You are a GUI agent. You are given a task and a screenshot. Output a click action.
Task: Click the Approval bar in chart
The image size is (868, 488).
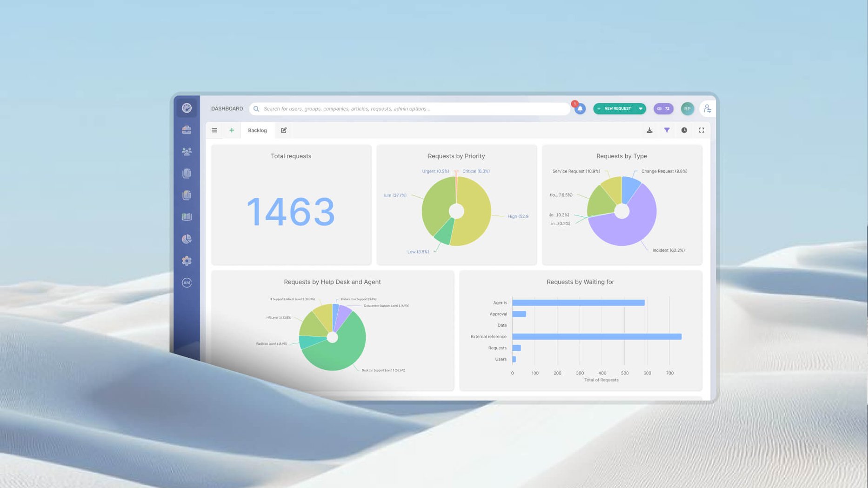(x=519, y=314)
